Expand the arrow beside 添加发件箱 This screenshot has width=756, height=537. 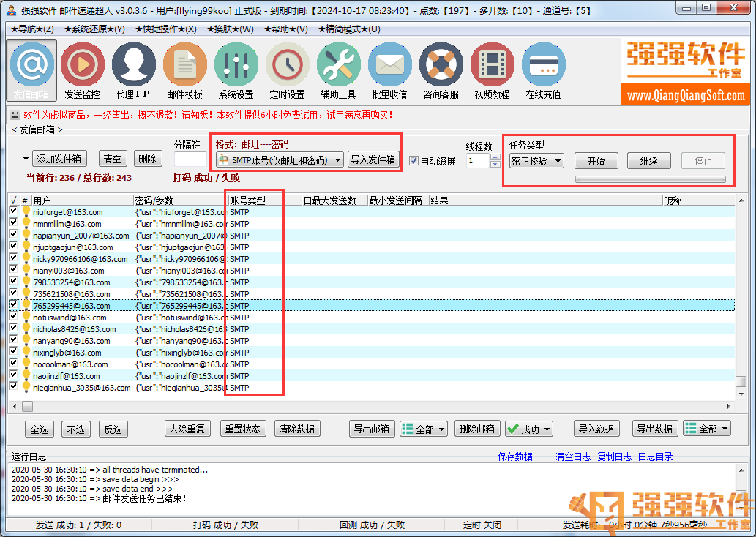pos(26,159)
